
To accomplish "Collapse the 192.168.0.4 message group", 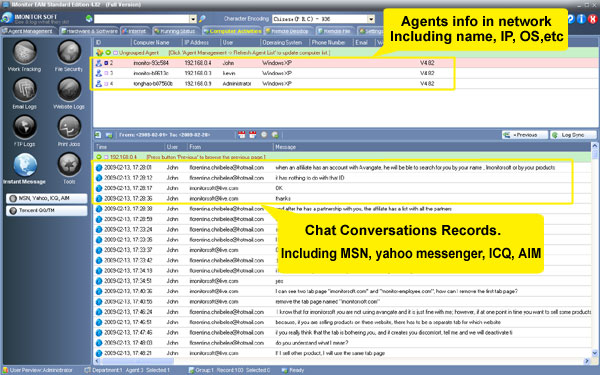I will pos(99,157).
